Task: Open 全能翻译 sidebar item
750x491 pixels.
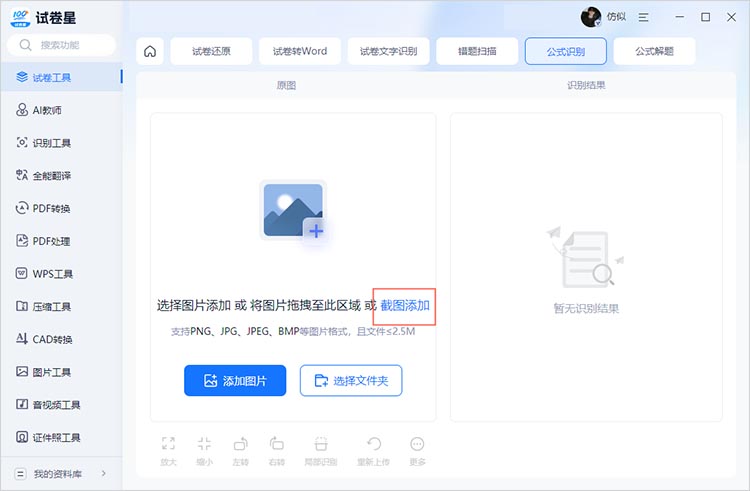Action: pyautogui.click(x=61, y=176)
